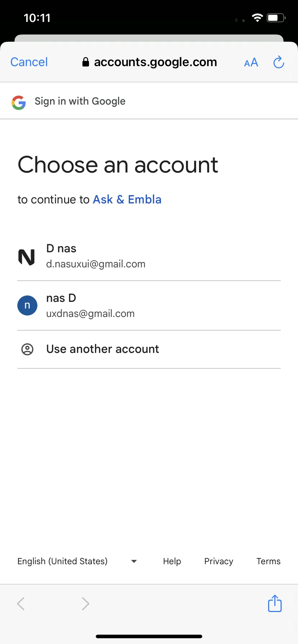This screenshot has height=644, width=298.
Task: Choose the uxdnas@gmail.com account
Action: pos(90,313)
